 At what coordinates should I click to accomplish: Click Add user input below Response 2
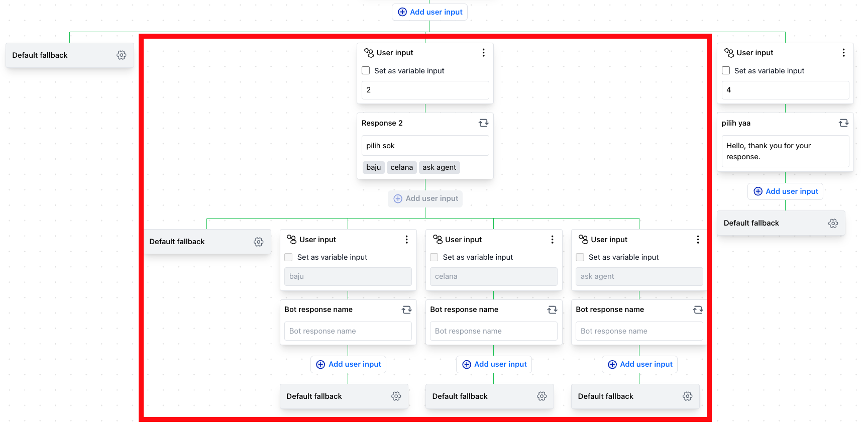(425, 198)
